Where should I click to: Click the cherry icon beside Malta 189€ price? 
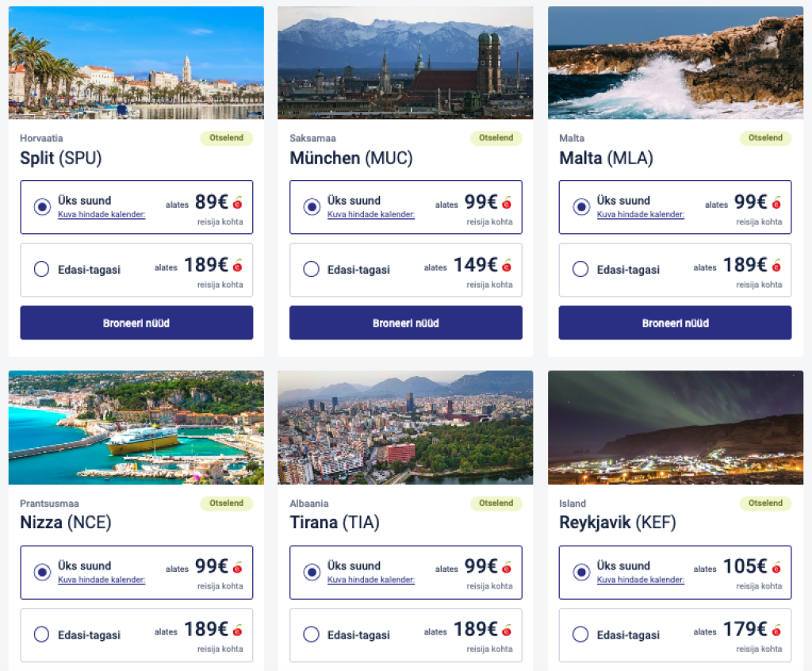click(x=776, y=266)
